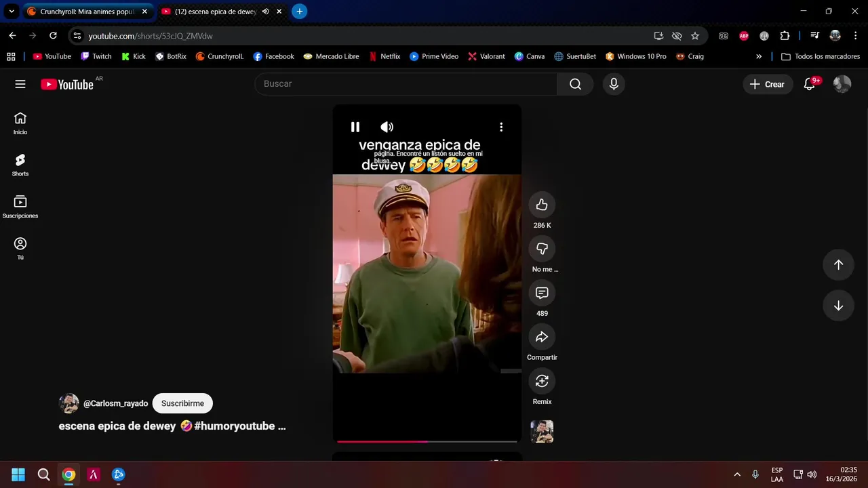Go back in browser

[12, 36]
